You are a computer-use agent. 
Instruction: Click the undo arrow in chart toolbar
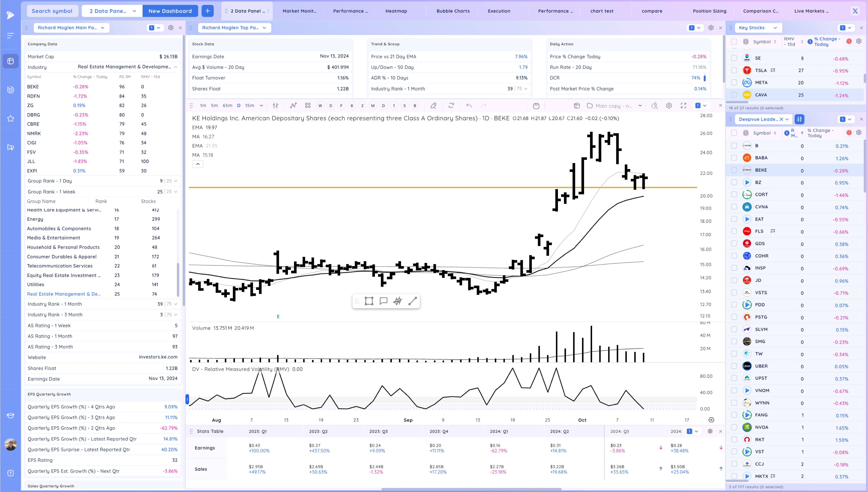469,106
